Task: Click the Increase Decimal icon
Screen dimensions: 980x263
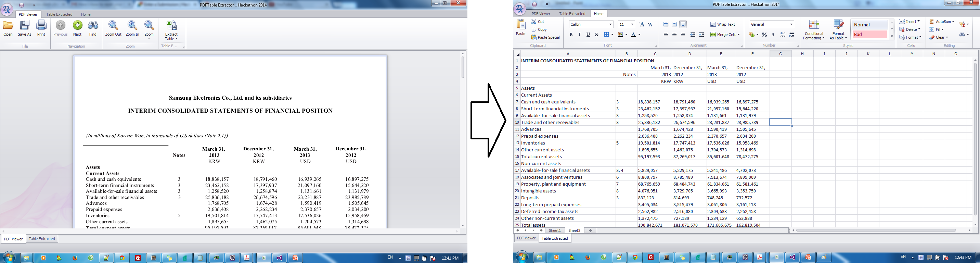Action: pos(783,35)
